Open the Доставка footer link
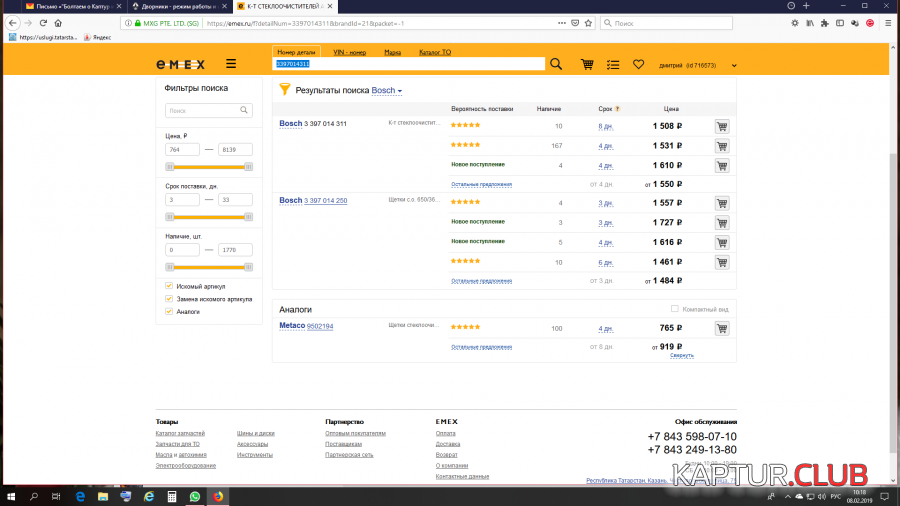 [448, 443]
